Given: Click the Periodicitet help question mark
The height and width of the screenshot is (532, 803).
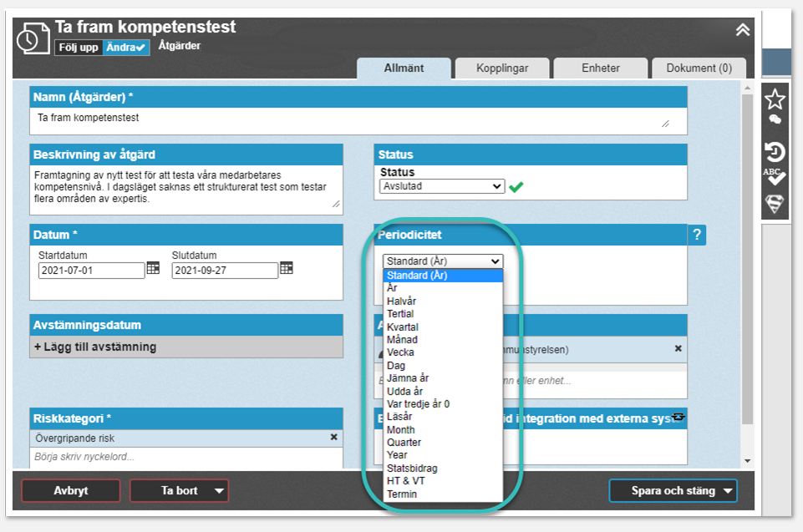Looking at the screenshot, I should [697, 236].
